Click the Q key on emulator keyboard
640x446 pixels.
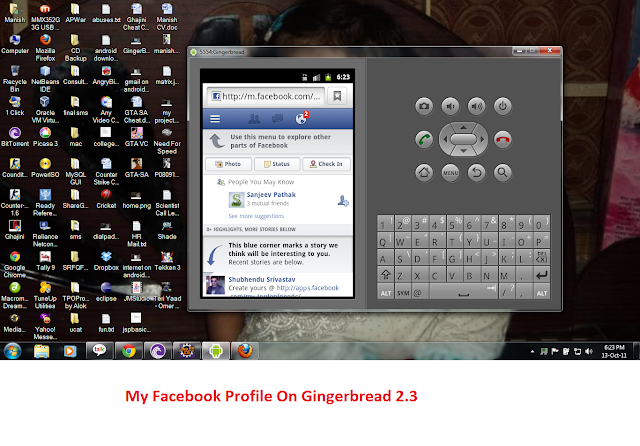coord(385,242)
